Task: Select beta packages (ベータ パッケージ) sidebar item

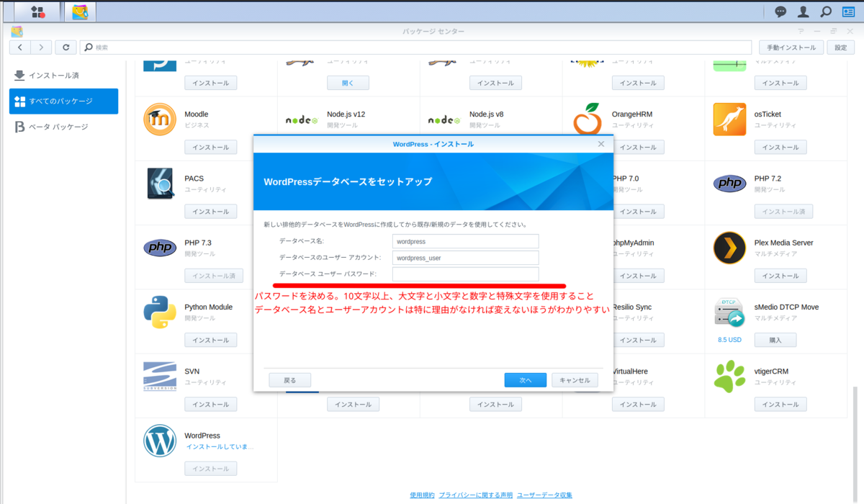Action: coord(63,127)
